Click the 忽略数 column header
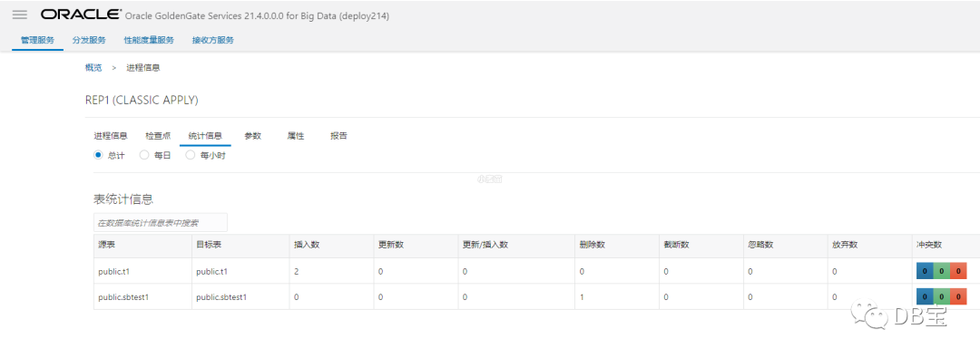The height and width of the screenshot is (358, 980). pos(786,245)
